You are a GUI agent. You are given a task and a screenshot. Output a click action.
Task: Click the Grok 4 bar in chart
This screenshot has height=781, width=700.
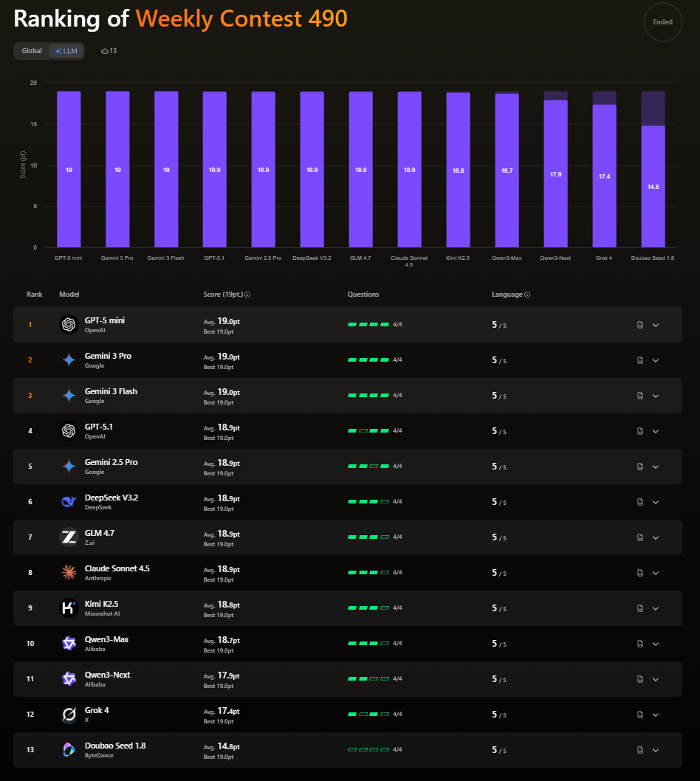coord(604,176)
